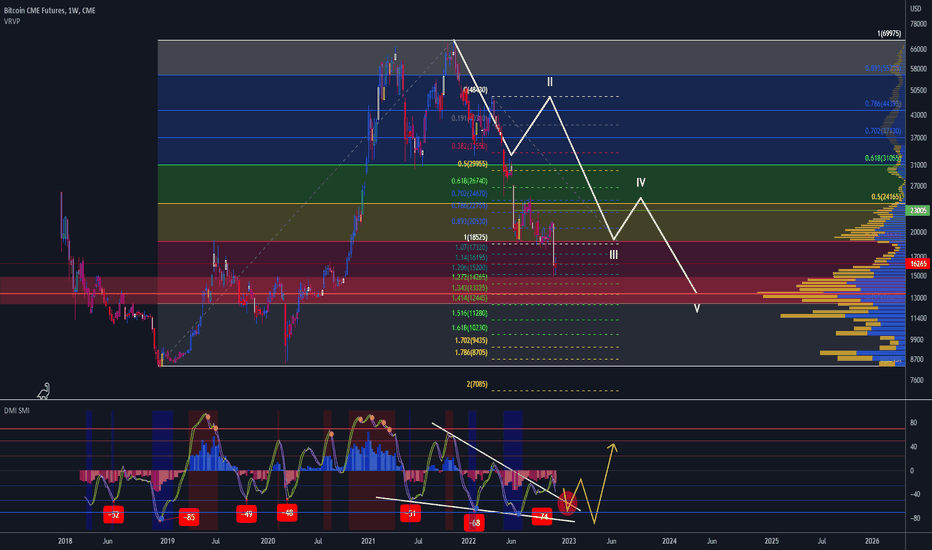This screenshot has width=932, height=550.
Task: Click the 11400 price axis value
Action: pyautogui.click(x=918, y=319)
